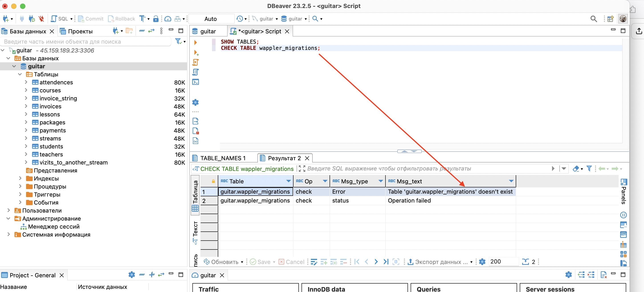Switch to Текст view side tab
This screenshot has width=644, height=292.
tap(195, 232)
